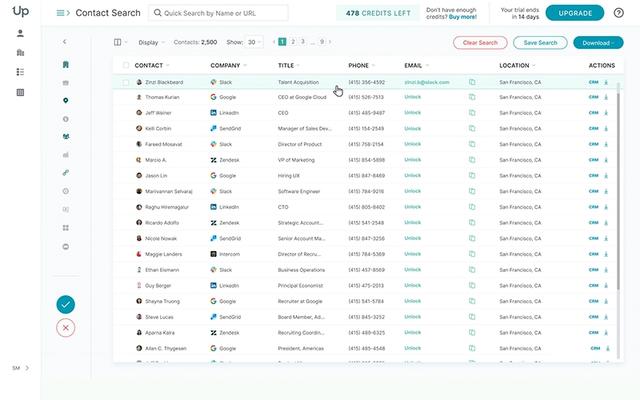Image resolution: width=640 pixels, height=400 pixels.
Task: Expand the SM account chevron at bottom left
Action: tap(27, 368)
